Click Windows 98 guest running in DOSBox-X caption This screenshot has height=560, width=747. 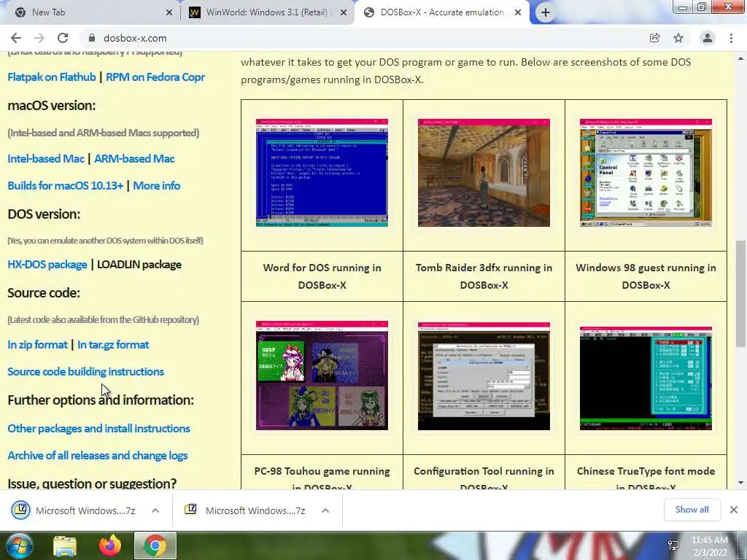646,276
